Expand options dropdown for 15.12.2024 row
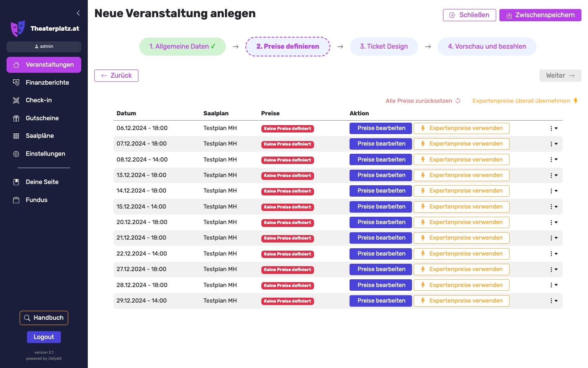Image resolution: width=588 pixels, height=368 pixels. (x=553, y=207)
